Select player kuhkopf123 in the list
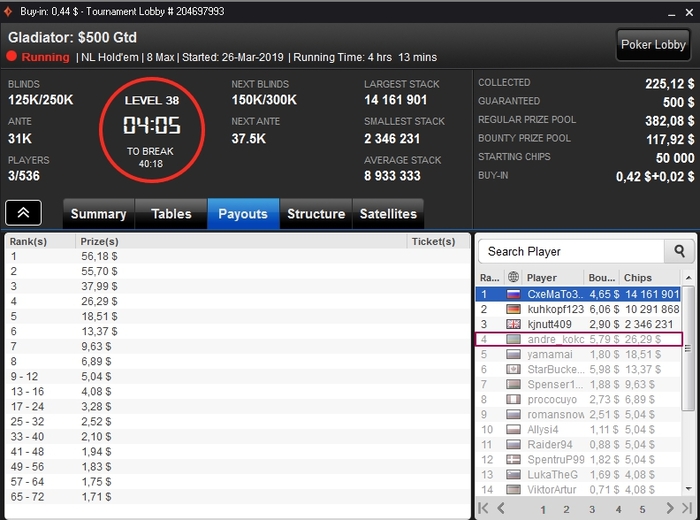The width and height of the screenshot is (700, 520). 579,309
